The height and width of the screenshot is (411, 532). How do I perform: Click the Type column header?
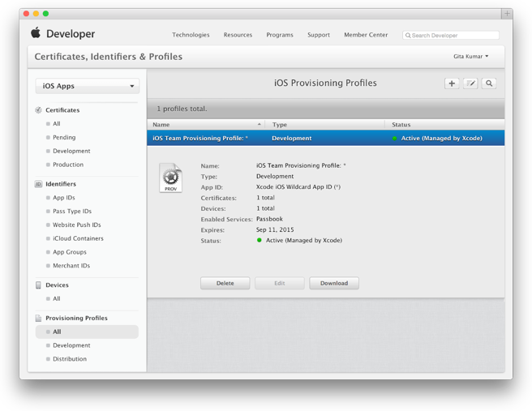click(325, 125)
